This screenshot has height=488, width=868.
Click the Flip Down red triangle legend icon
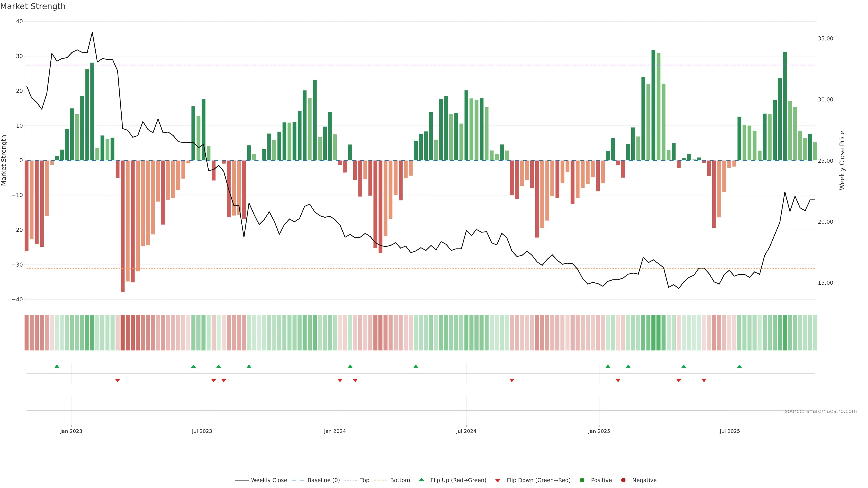coord(498,481)
